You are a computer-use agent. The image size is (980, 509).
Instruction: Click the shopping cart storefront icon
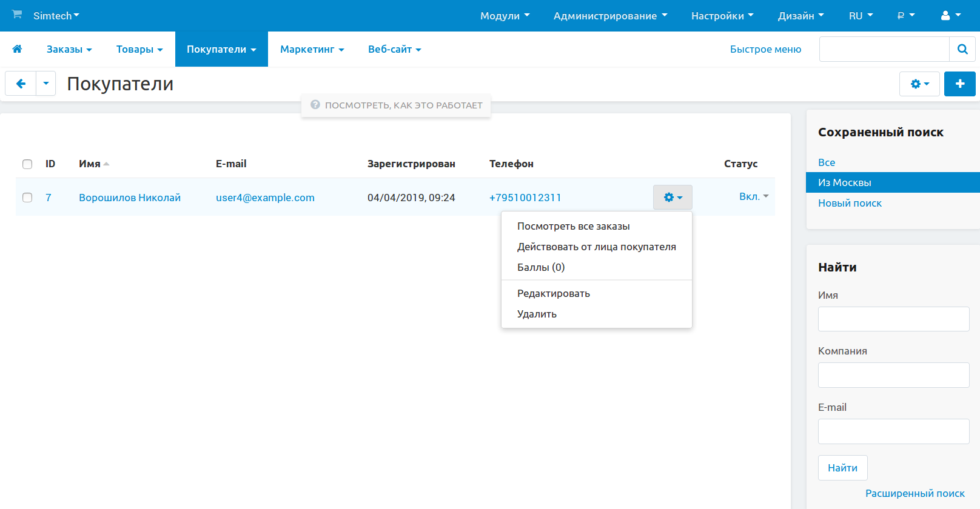(x=17, y=15)
